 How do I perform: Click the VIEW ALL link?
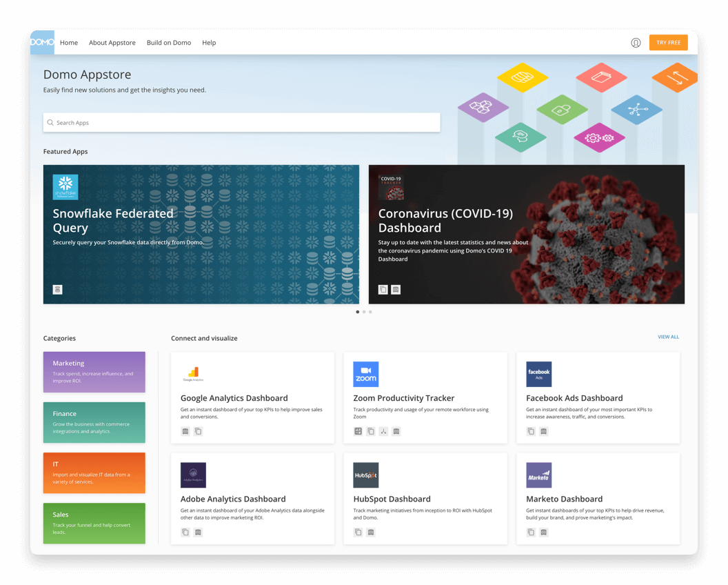pyautogui.click(x=668, y=337)
